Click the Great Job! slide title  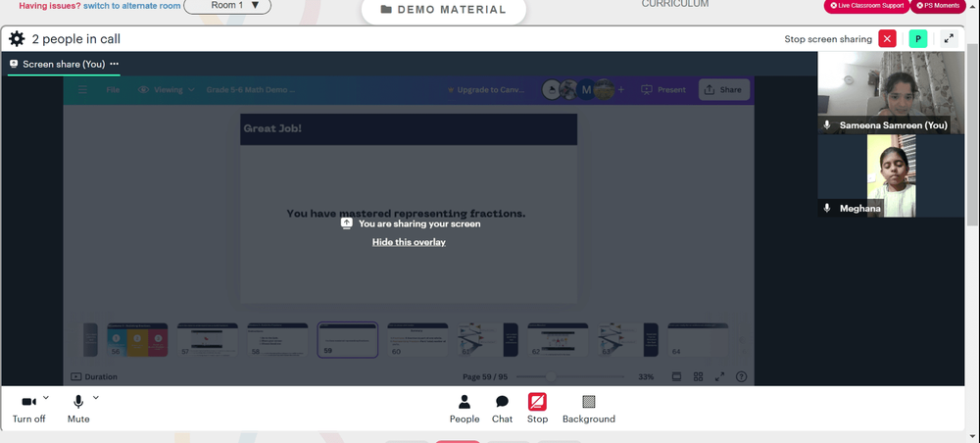pos(272,128)
